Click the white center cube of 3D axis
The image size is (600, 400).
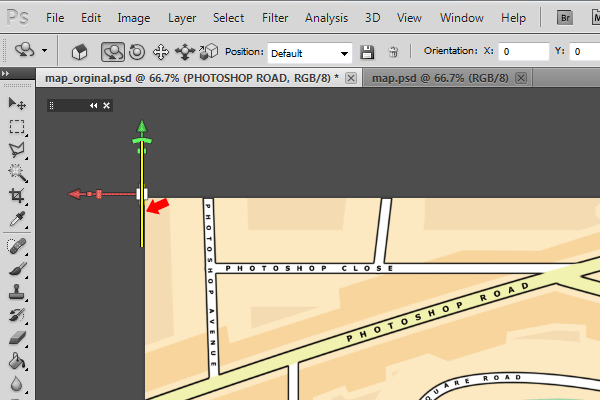[x=142, y=194]
